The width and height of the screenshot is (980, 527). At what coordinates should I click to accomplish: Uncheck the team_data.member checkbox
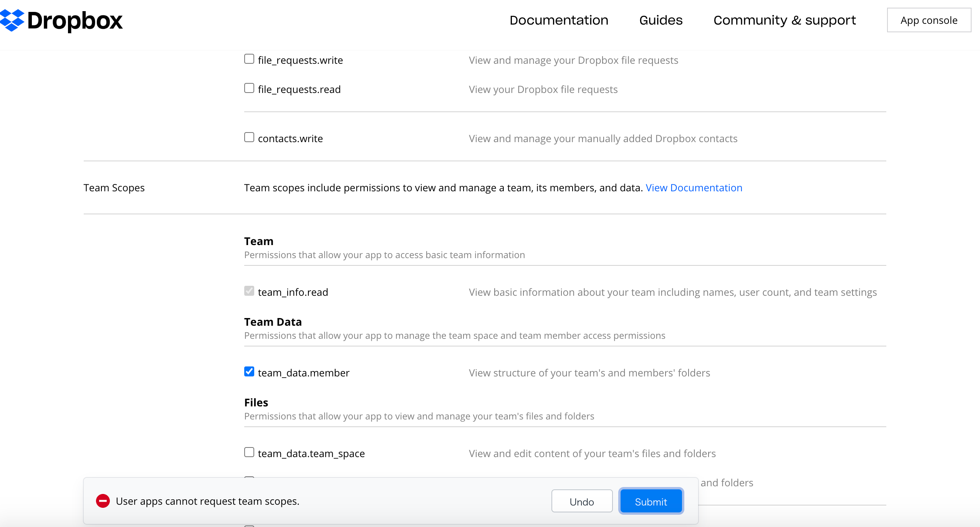(249, 372)
